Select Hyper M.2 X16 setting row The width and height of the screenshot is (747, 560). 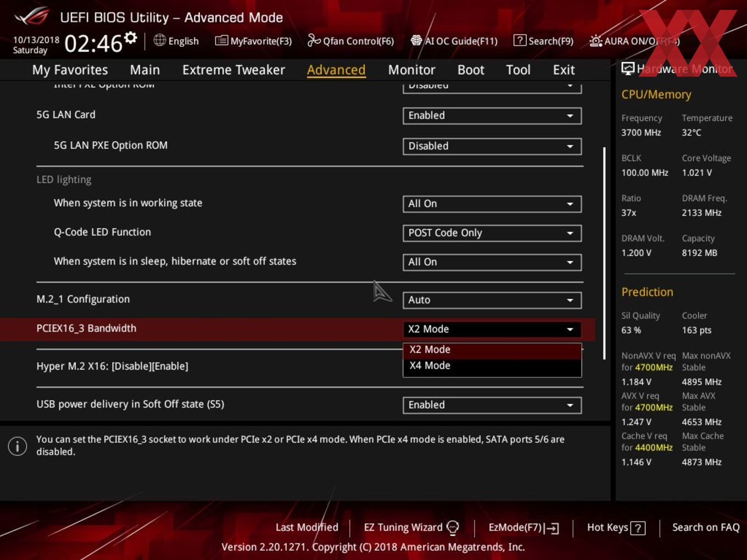[112, 366]
